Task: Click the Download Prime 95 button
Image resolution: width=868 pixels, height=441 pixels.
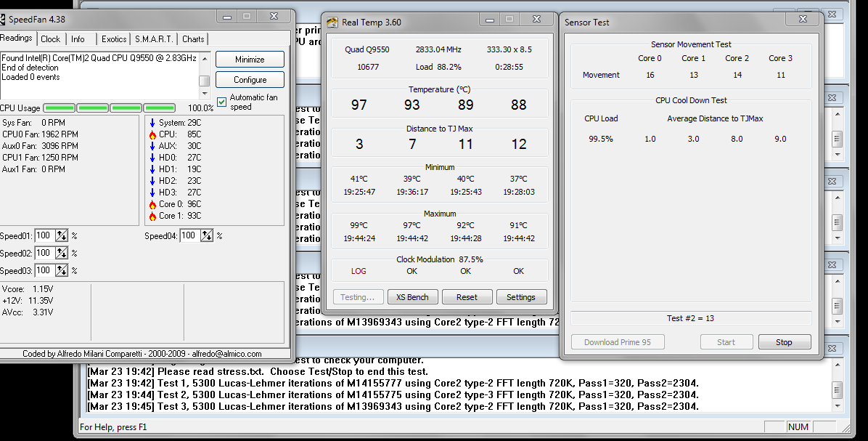Action: [617, 342]
